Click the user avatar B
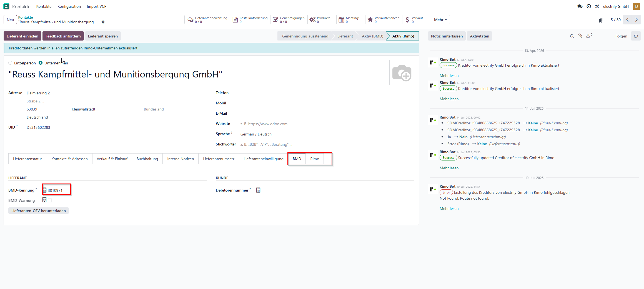Image resolution: width=644 pixels, height=289 pixels. click(x=637, y=6)
